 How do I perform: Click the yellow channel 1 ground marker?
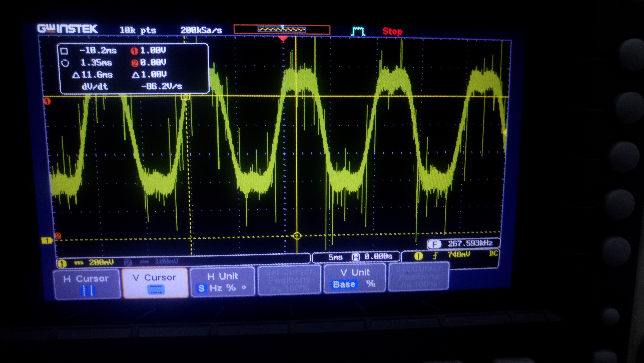point(47,241)
